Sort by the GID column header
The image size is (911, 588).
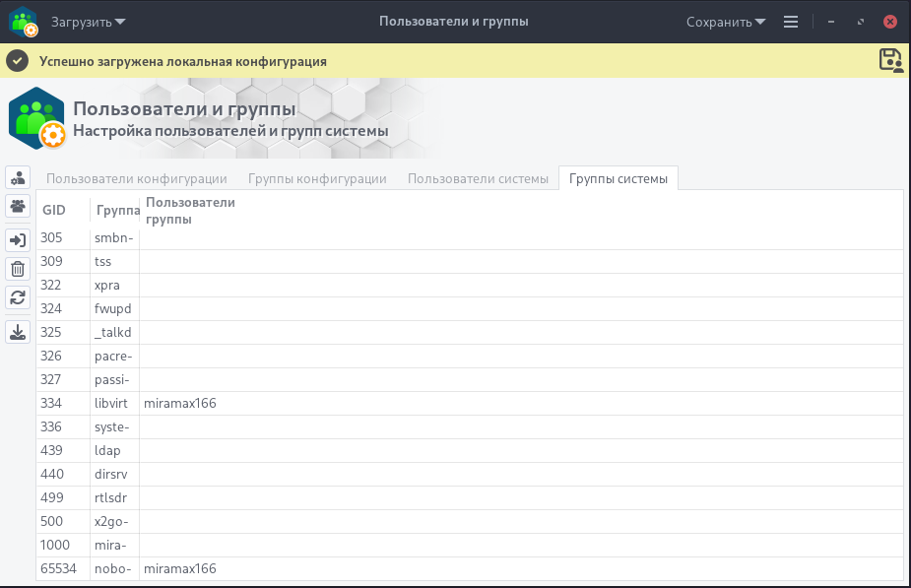(x=54, y=210)
